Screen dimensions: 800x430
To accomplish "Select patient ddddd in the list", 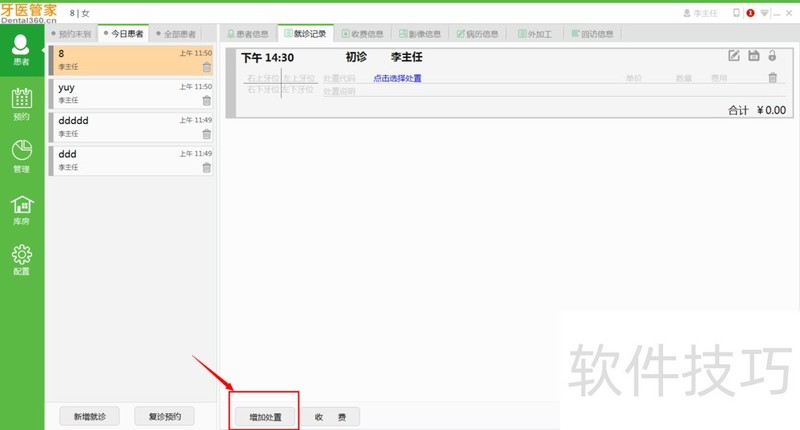I will [131, 127].
